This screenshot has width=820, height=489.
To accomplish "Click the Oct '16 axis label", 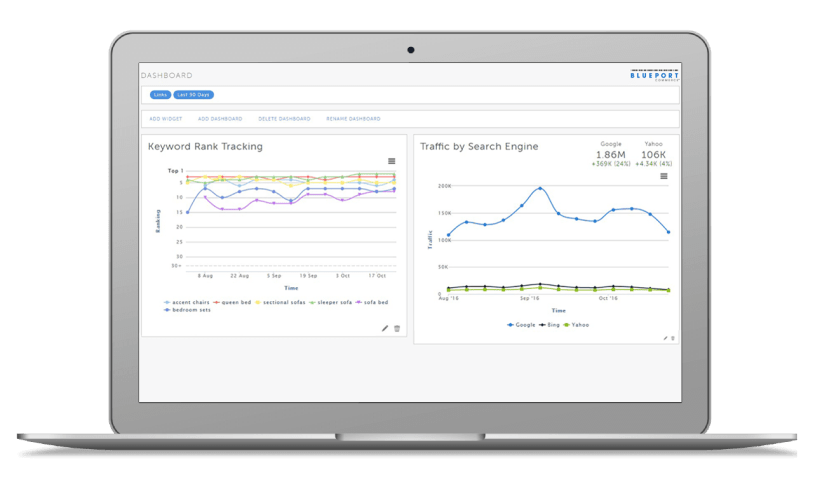I will click(x=608, y=298).
